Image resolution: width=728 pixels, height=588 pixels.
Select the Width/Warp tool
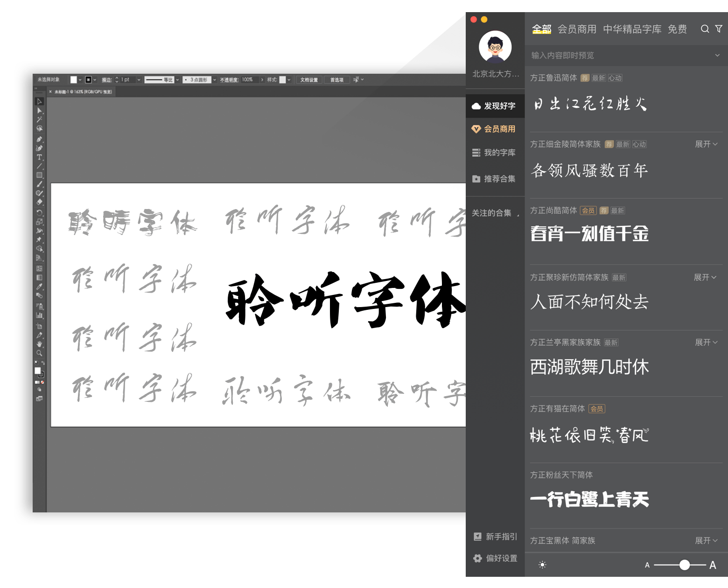pyautogui.click(x=40, y=231)
